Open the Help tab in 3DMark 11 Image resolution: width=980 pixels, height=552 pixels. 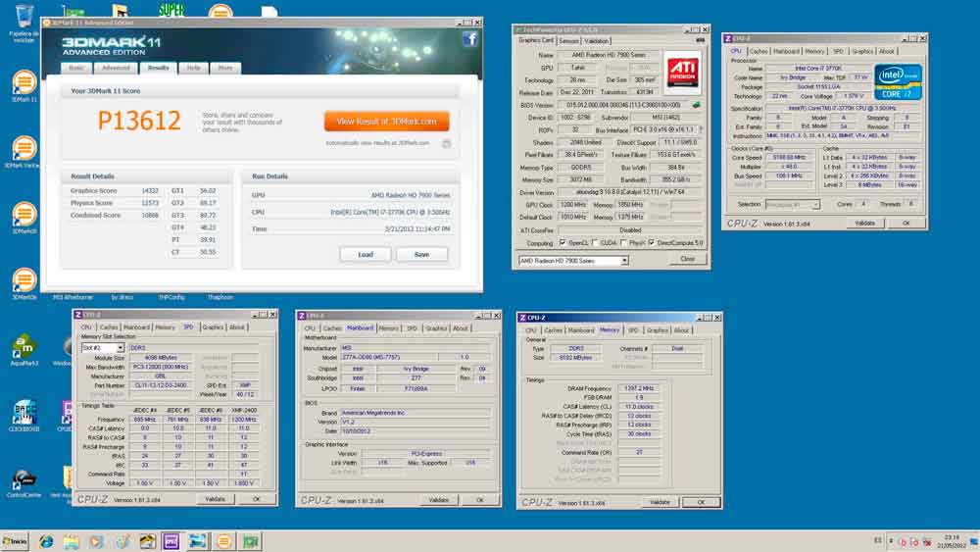[194, 68]
